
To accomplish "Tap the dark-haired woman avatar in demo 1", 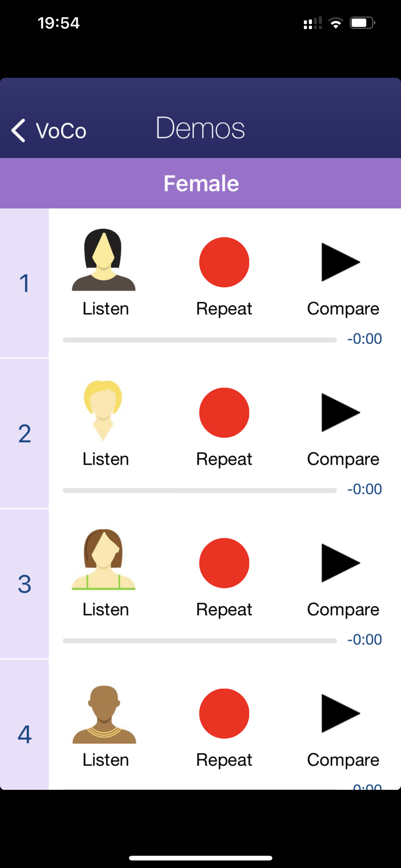I will [103, 260].
